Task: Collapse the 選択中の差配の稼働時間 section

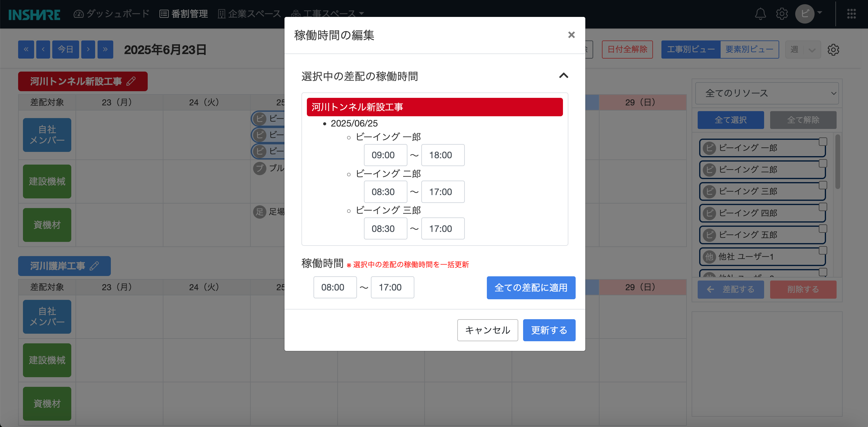Action: pyautogui.click(x=563, y=75)
